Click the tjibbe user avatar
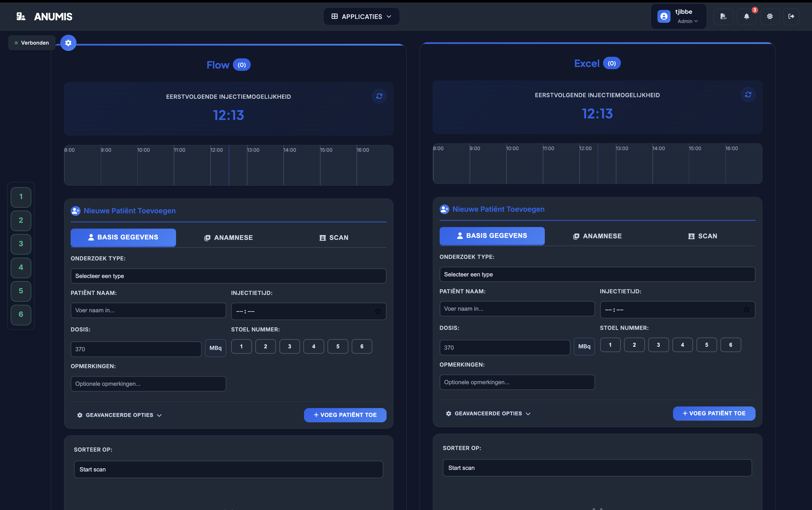Screen dimensions: 812x510 pyautogui.click(x=664, y=16)
